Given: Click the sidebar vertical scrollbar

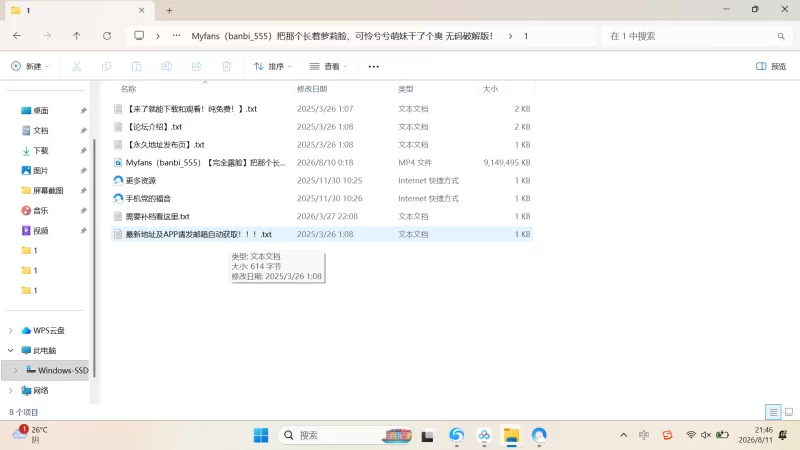Looking at the screenshot, I should tap(94, 258).
